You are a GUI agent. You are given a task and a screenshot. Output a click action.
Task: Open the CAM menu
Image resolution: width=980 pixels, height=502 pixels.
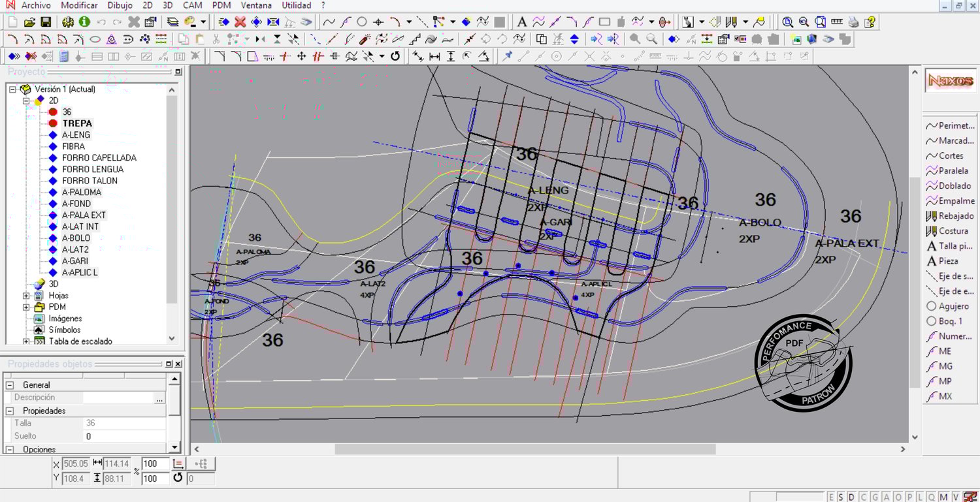(x=192, y=5)
